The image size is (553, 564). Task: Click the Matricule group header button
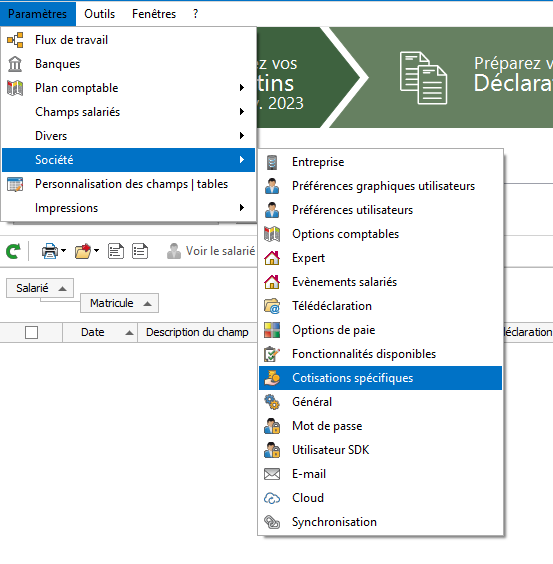(119, 303)
